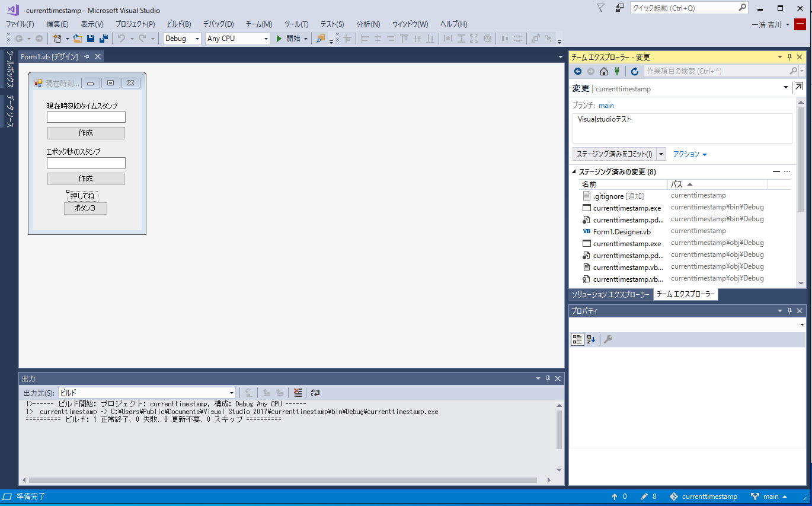The image size is (812, 506).
Task: Collapse the staged changes section
Action: [x=574, y=172]
